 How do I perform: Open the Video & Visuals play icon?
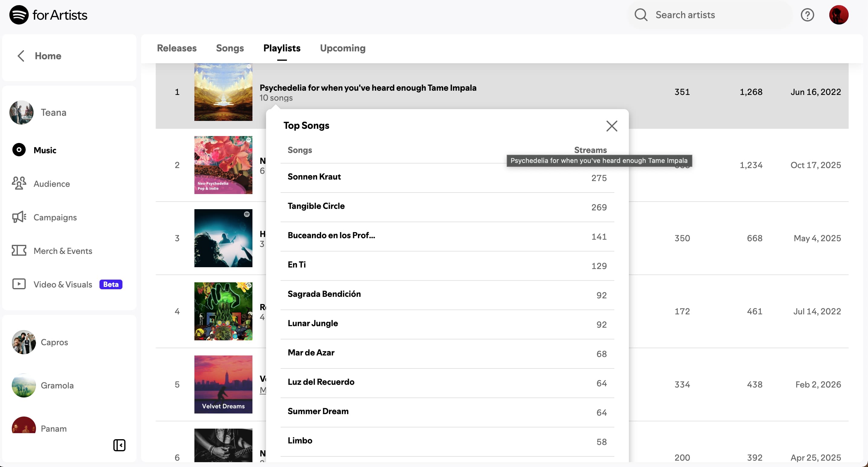click(19, 284)
